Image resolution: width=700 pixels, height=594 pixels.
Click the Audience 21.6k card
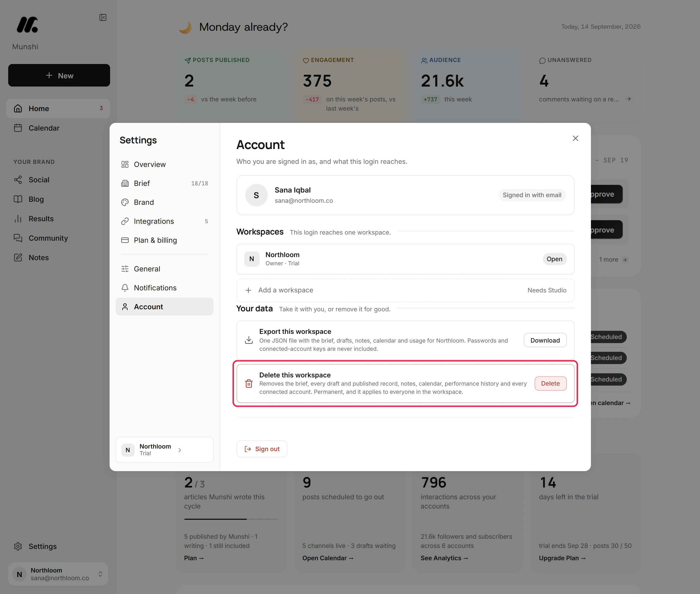pyautogui.click(x=468, y=86)
